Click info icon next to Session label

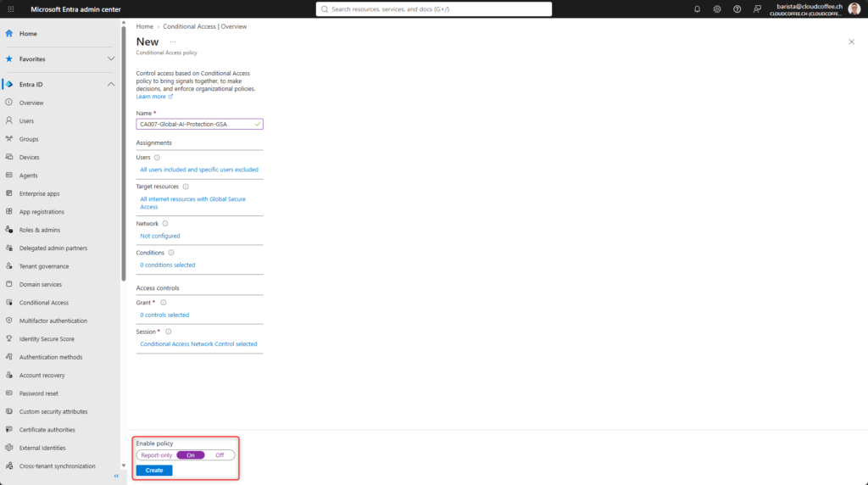[169, 332]
